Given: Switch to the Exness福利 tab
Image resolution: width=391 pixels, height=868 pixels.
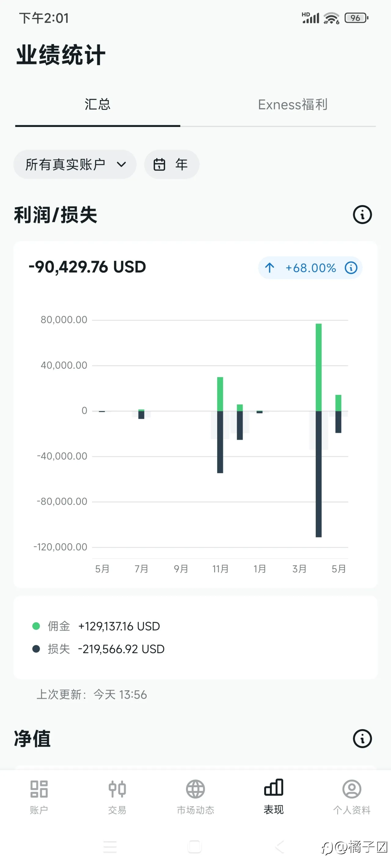Looking at the screenshot, I should click(293, 104).
